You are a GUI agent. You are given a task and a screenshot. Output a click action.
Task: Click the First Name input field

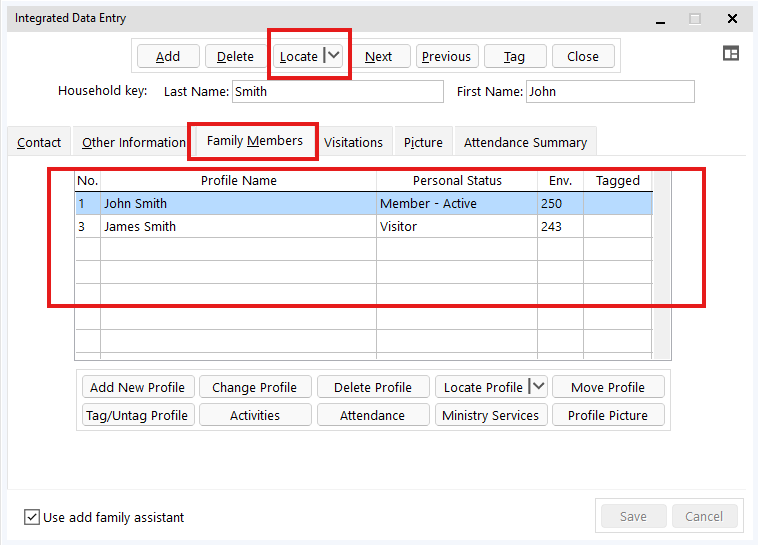coord(609,91)
